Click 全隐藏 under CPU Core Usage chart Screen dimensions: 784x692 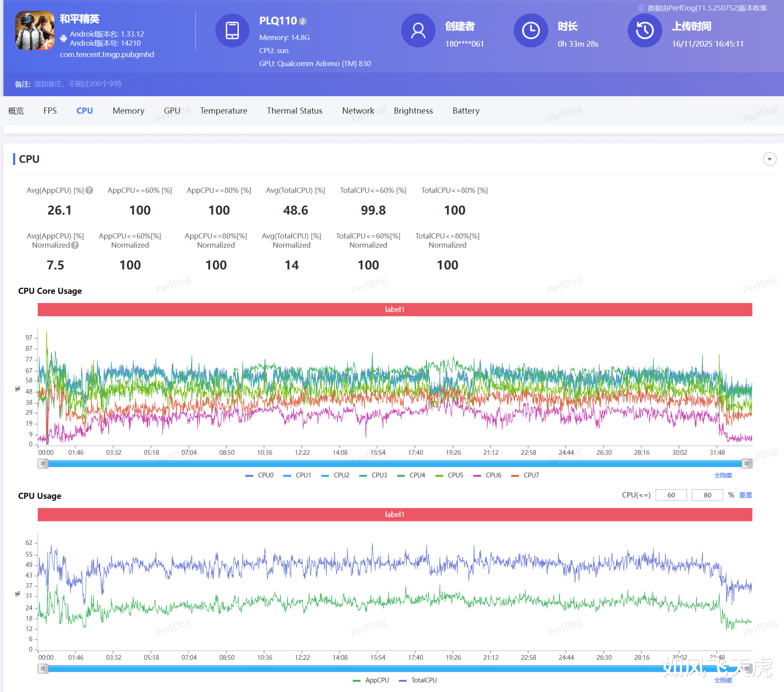(723, 475)
